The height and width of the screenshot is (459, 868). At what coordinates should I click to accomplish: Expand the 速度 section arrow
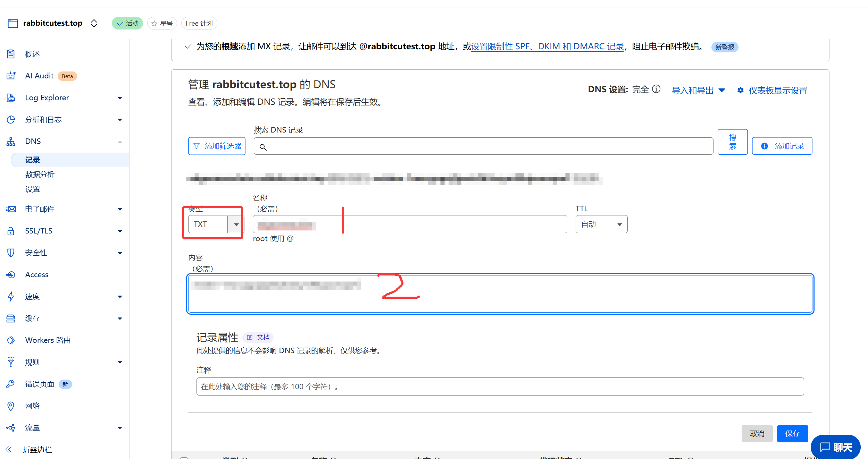[x=120, y=297]
